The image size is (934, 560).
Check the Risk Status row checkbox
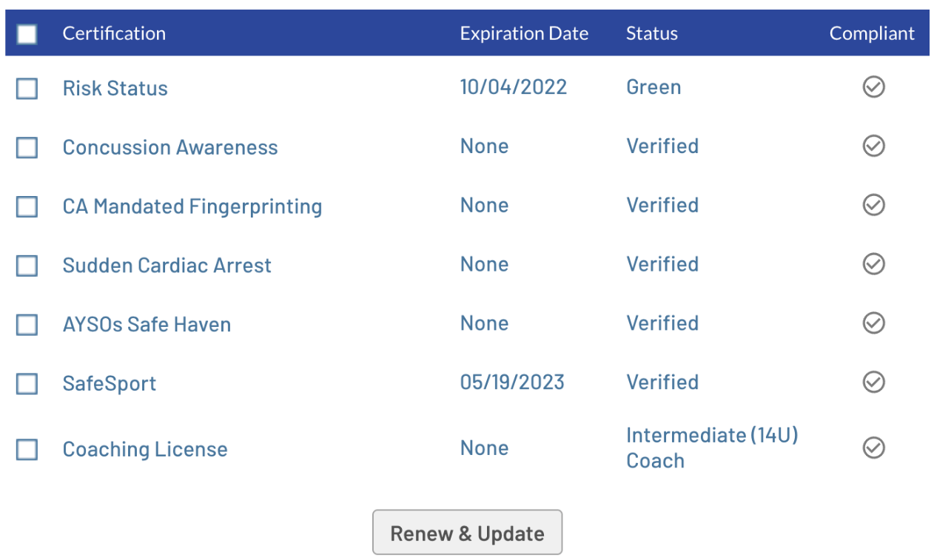tap(27, 89)
